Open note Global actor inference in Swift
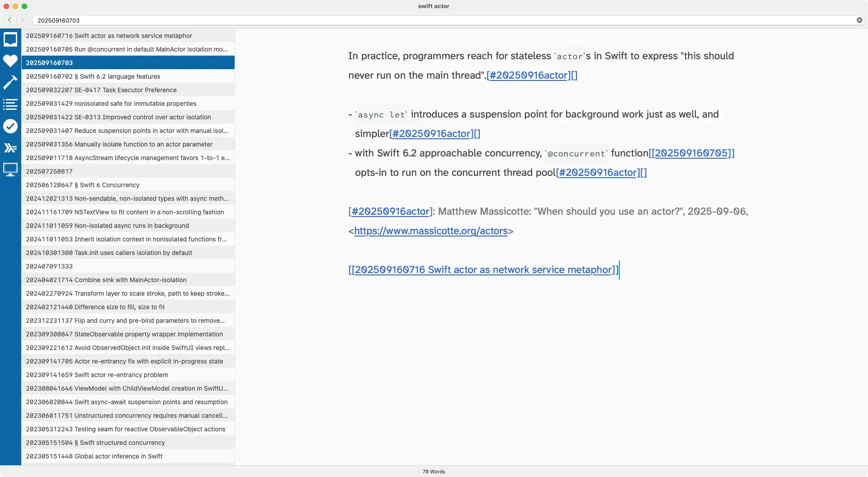This screenshot has height=477, width=868. (x=128, y=456)
